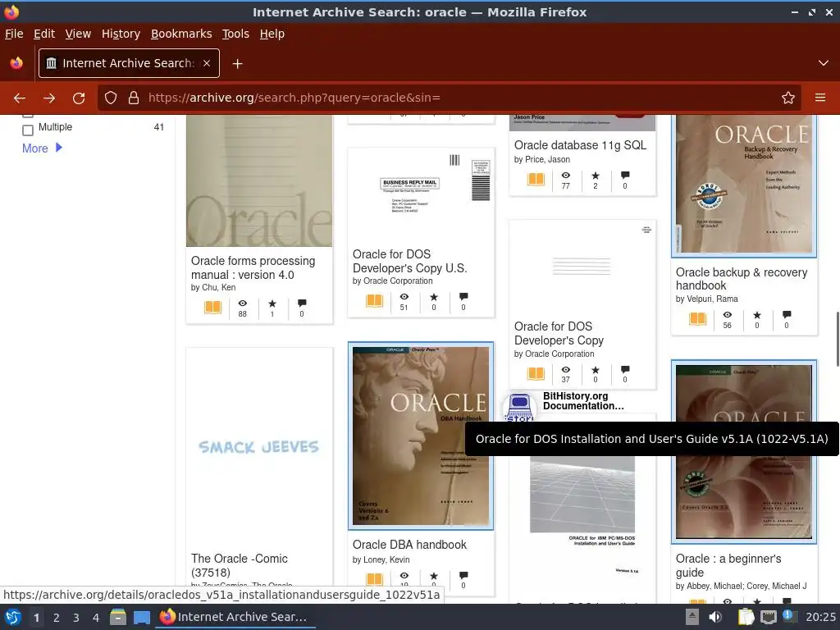This screenshot has height=630, width=840.
Task: Click book icon under Oracle backup & recovery handbook
Action: tap(697, 319)
